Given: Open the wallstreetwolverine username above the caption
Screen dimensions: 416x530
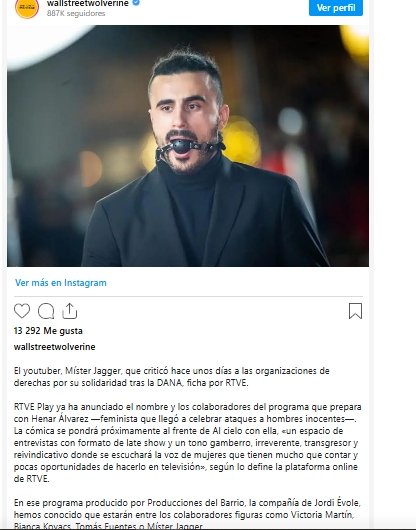Looking at the screenshot, I should 54,347.
